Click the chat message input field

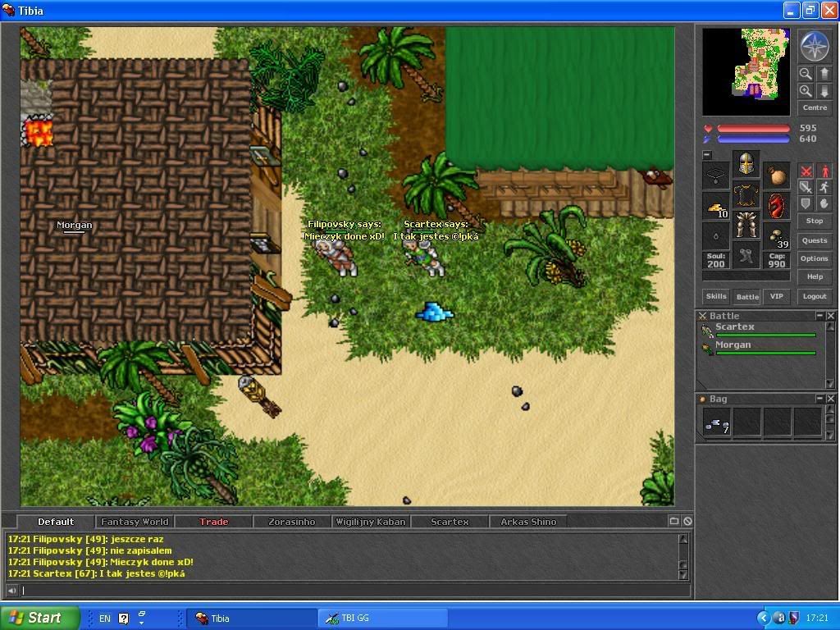[354, 591]
